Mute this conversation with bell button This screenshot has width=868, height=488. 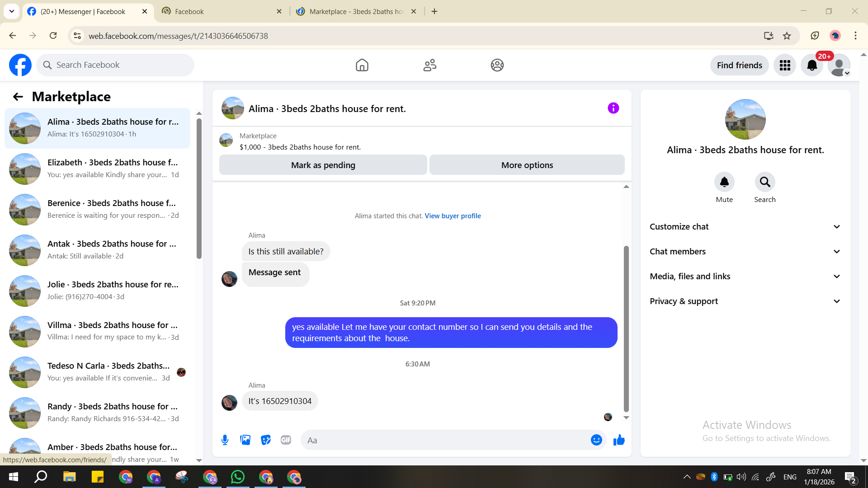(724, 182)
